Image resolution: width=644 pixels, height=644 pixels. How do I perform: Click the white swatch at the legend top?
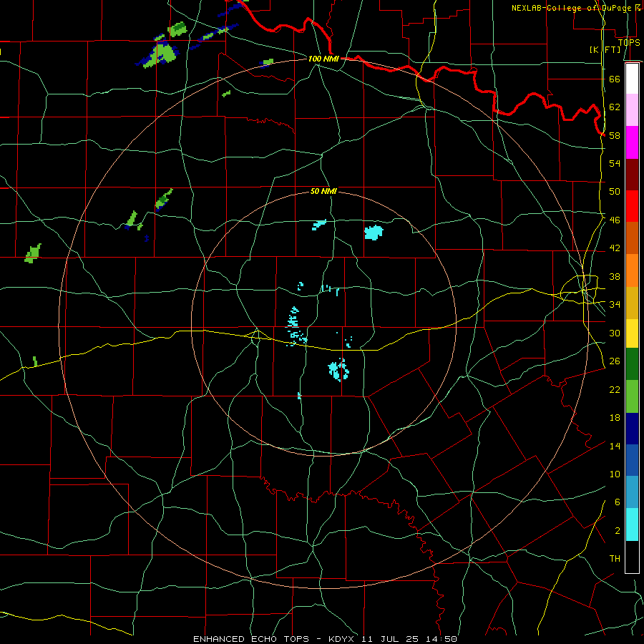tap(632, 79)
